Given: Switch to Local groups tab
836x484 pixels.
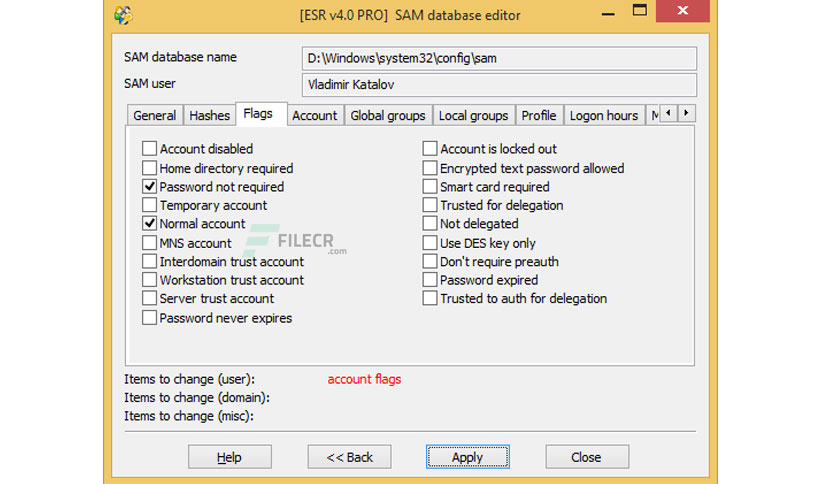Looking at the screenshot, I should click(473, 115).
